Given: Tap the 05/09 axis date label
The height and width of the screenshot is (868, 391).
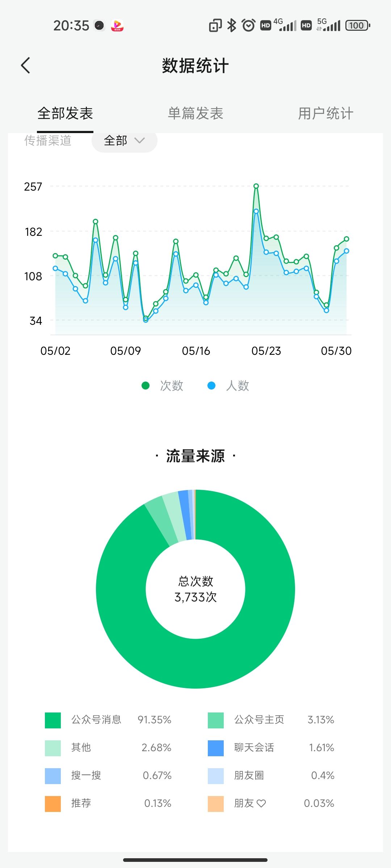Looking at the screenshot, I should click(126, 351).
